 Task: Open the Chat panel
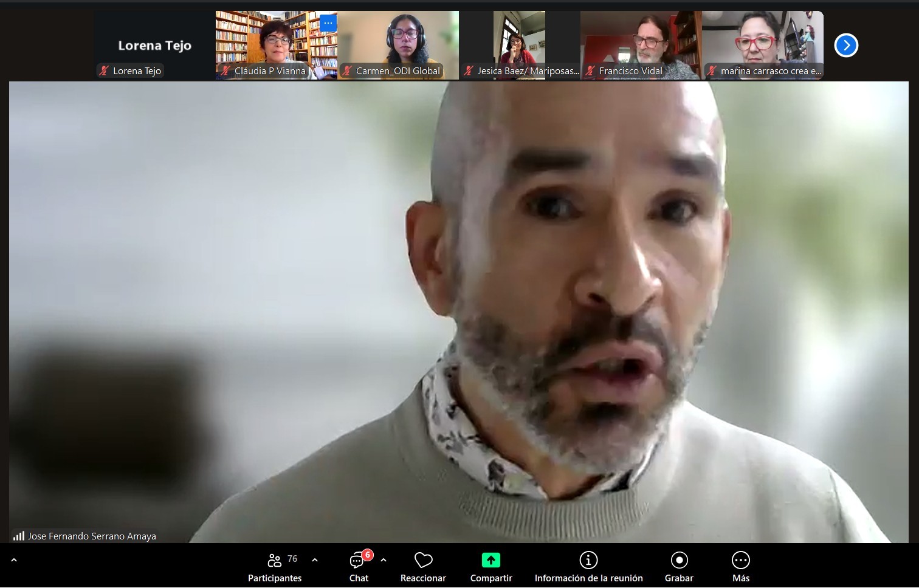pyautogui.click(x=359, y=567)
